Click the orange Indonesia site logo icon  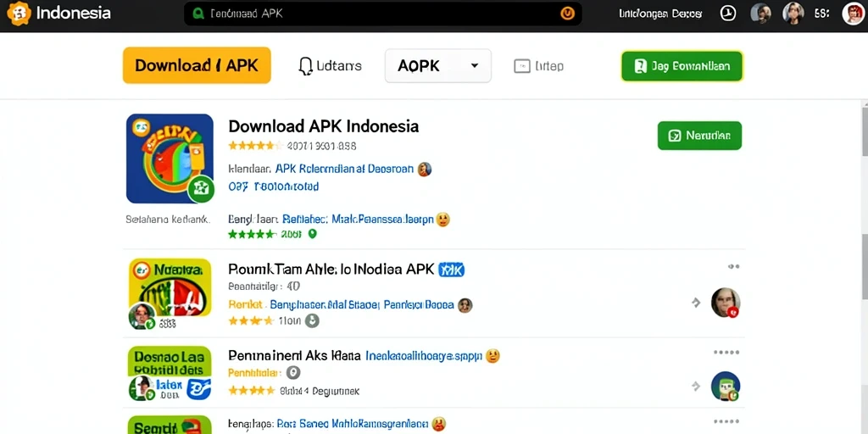coord(19,14)
